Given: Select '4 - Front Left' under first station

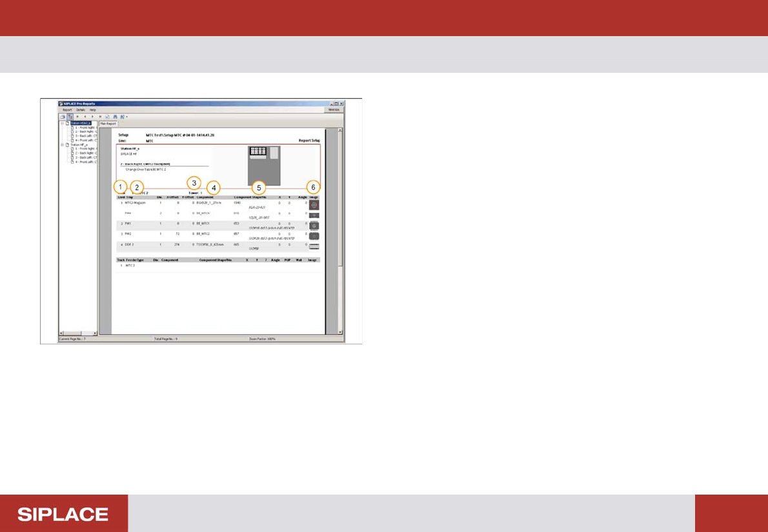Looking at the screenshot, I should pyautogui.click(x=86, y=141).
